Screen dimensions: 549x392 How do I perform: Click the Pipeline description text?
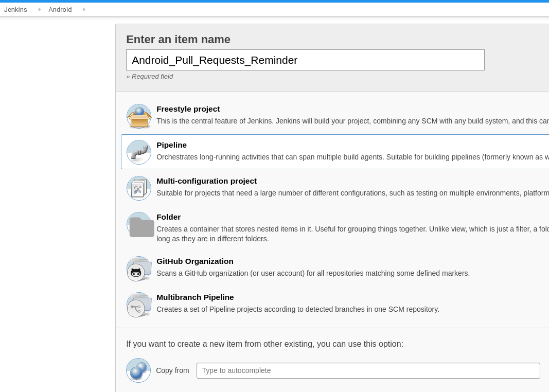pyautogui.click(x=352, y=157)
